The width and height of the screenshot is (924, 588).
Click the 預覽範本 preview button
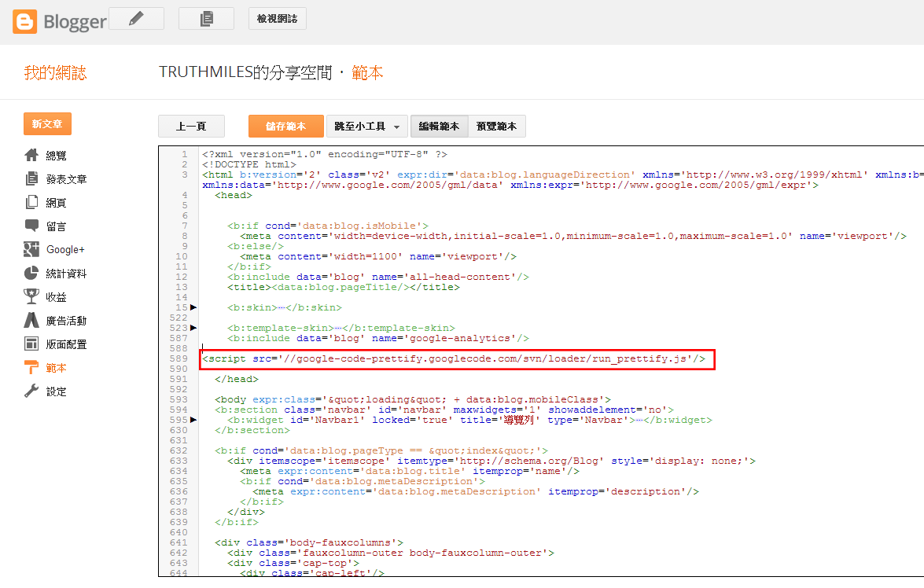(x=496, y=126)
